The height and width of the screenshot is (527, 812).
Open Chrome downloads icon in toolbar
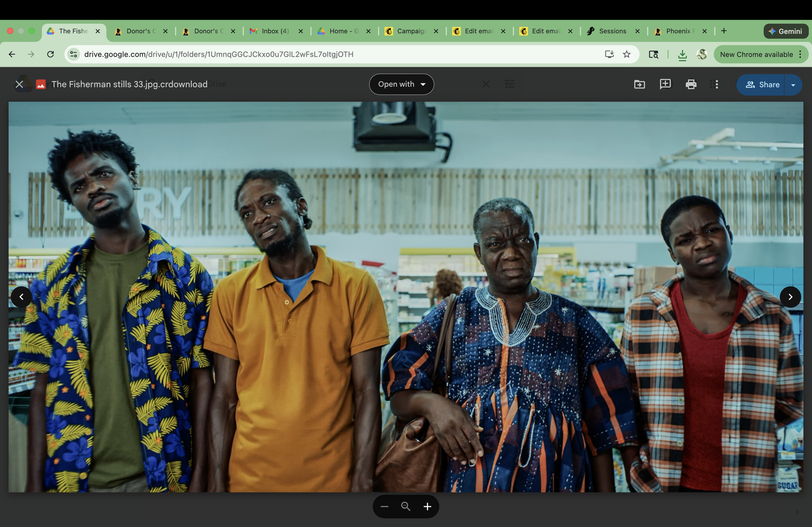682,55
